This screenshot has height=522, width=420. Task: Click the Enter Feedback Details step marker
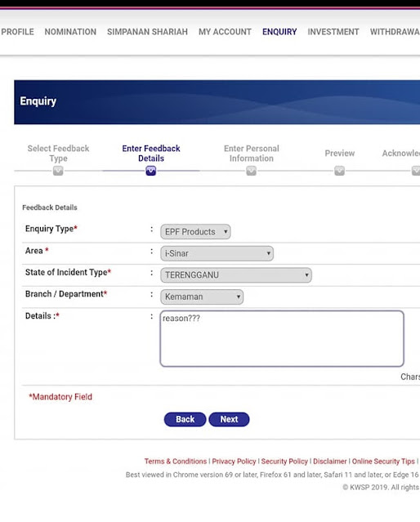(151, 171)
